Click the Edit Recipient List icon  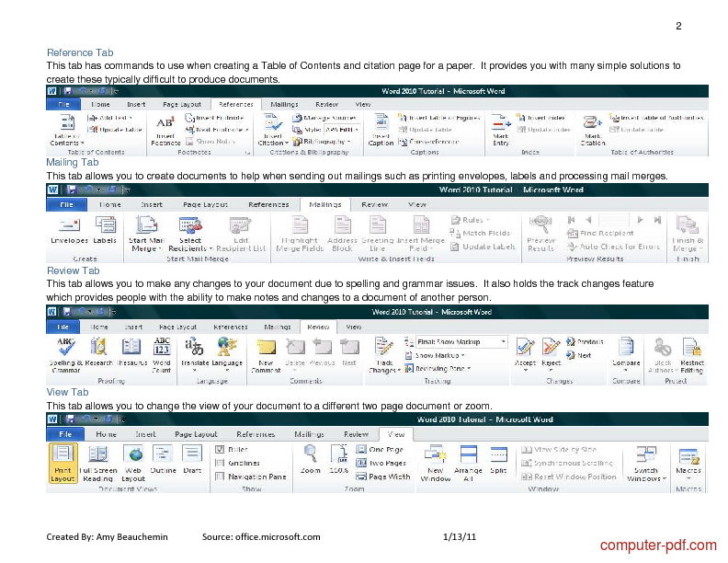pos(241,224)
